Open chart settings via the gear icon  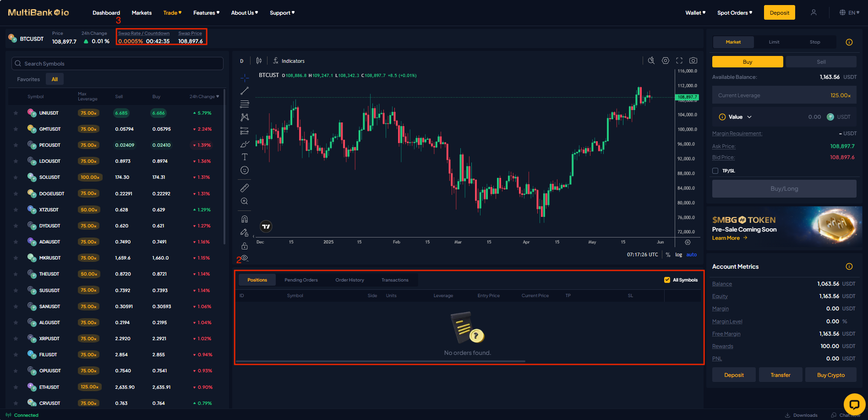click(665, 60)
